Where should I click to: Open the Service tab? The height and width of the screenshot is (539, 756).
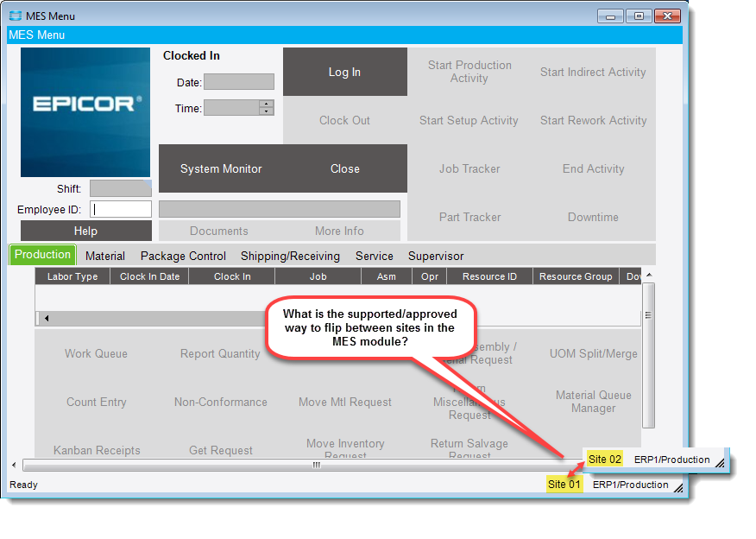point(375,256)
